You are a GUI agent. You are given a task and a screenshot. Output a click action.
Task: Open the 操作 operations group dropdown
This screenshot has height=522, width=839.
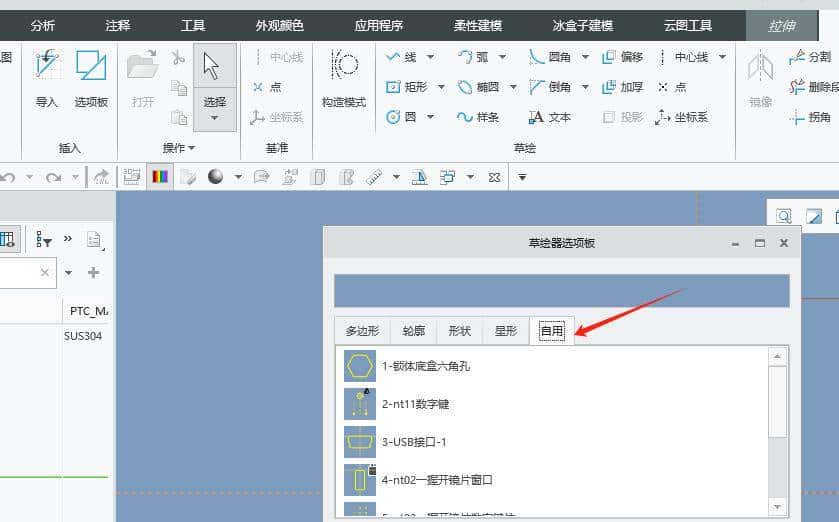point(179,148)
